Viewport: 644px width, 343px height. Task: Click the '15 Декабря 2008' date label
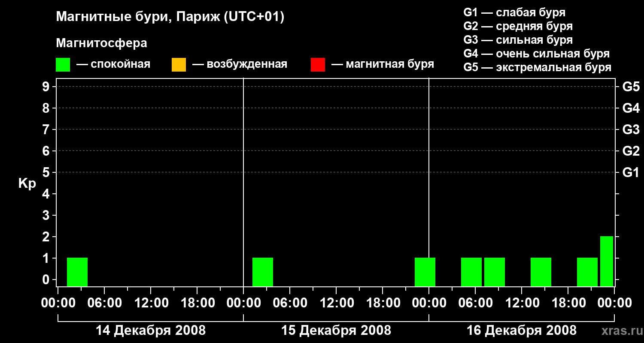coord(336,331)
